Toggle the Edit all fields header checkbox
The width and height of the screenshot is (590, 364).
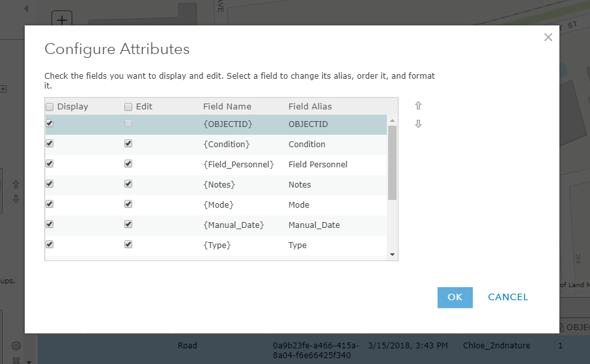(128, 107)
